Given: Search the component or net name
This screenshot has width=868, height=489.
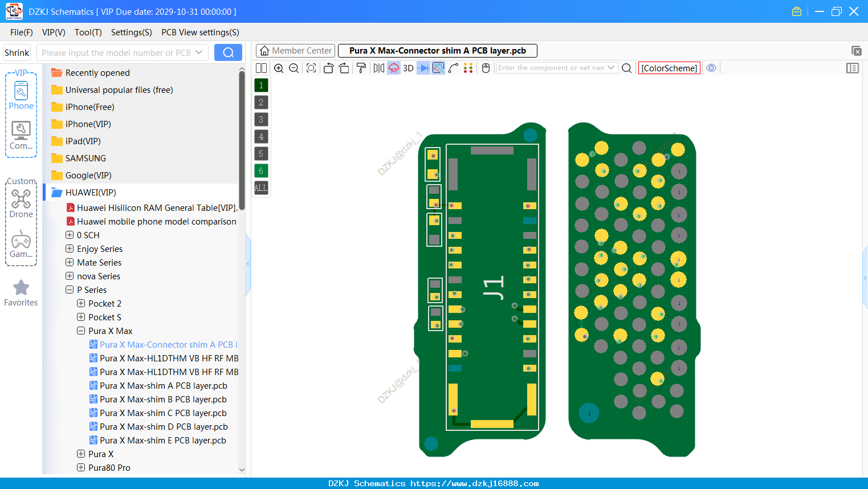Looking at the screenshot, I should point(626,68).
